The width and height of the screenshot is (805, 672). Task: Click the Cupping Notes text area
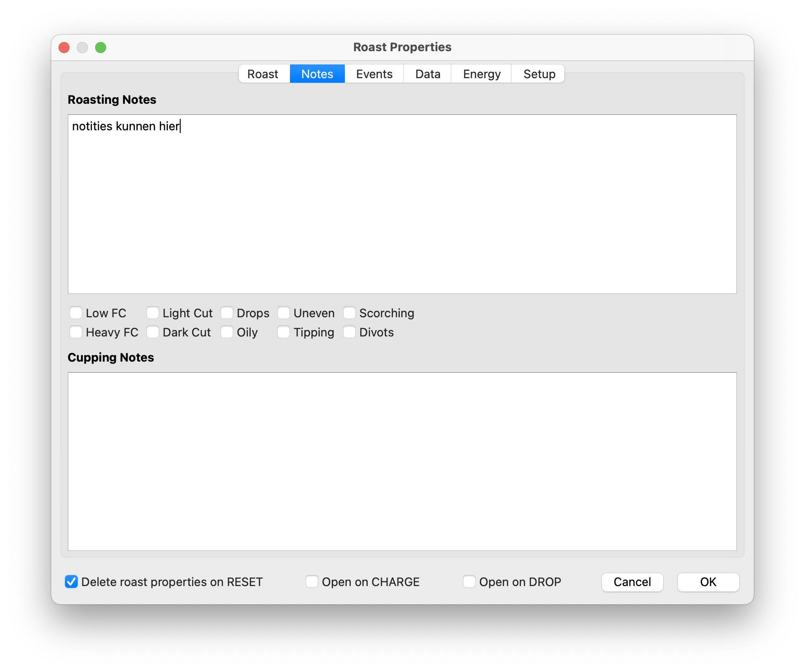(x=402, y=461)
